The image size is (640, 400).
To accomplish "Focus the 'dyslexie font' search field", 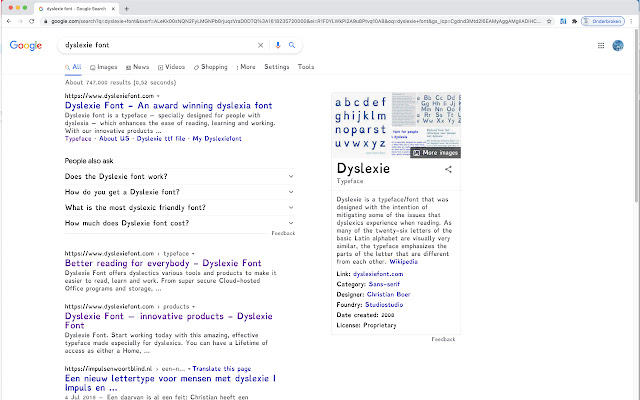I will 159,45.
